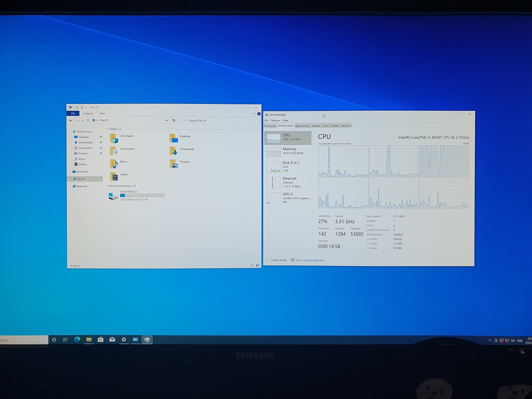Switch to the Startup tab
532x399 pixels.
[316, 126]
